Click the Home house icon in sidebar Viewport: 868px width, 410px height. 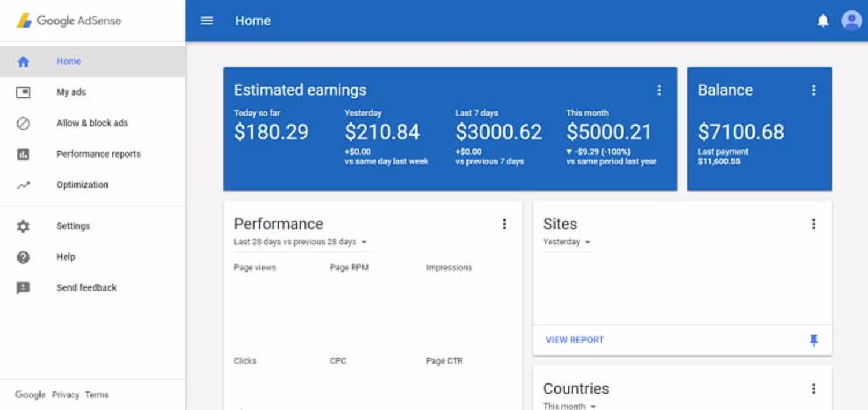coord(23,62)
